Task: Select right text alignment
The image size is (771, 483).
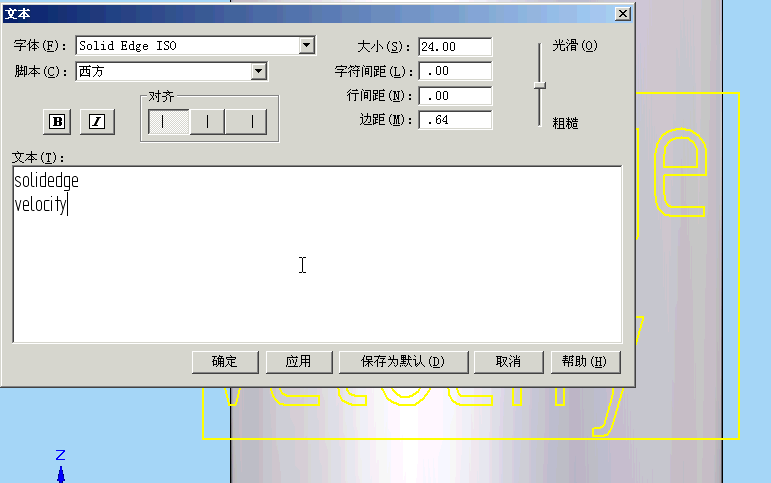Action: [246, 121]
